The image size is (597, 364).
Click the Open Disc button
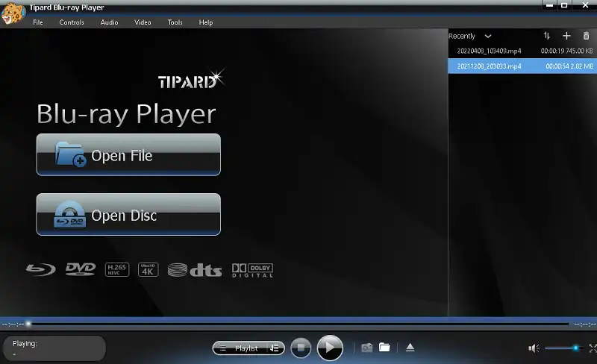coord(128,215)
